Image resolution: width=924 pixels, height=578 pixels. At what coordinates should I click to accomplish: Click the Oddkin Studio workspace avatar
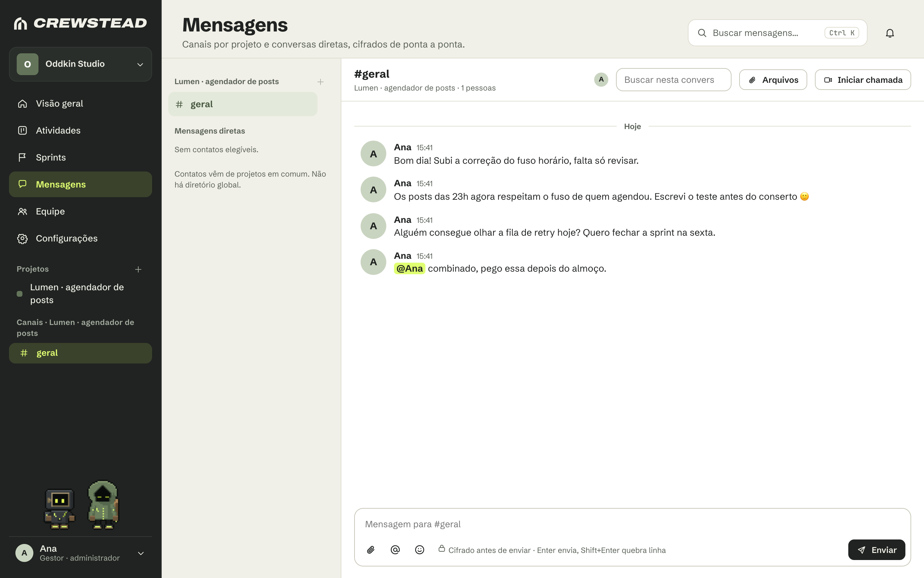(28, 64)
